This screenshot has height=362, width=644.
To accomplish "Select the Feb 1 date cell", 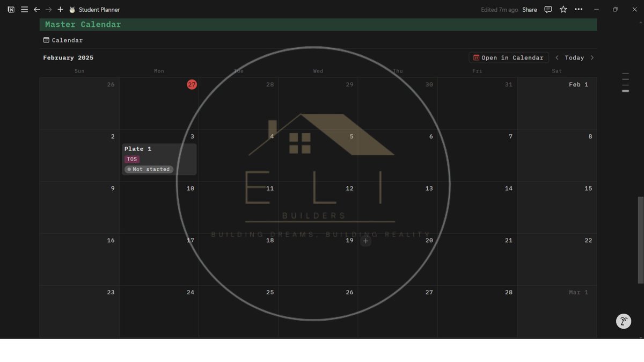I will click(557, 103).
